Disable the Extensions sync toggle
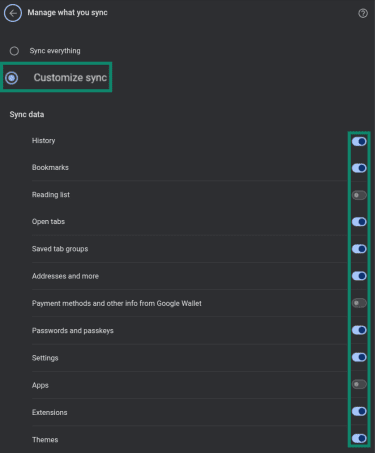Image resolution: width=375 pixels, height=453 pixels. coord(359,411)
